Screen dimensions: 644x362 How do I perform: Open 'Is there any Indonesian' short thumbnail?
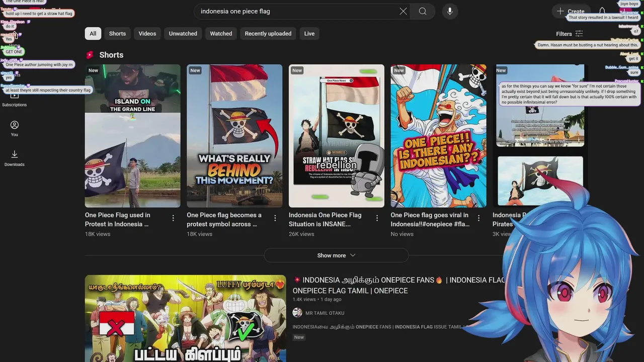[438, 136]
